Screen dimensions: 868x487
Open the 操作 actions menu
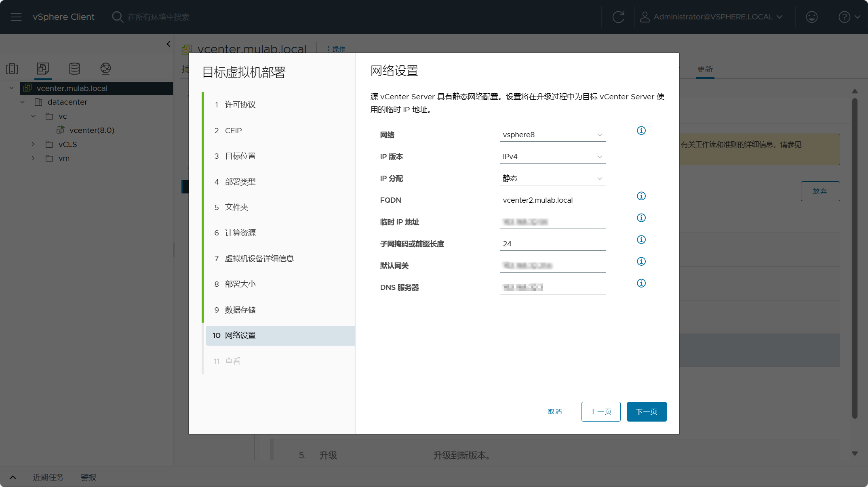[336, 49]
